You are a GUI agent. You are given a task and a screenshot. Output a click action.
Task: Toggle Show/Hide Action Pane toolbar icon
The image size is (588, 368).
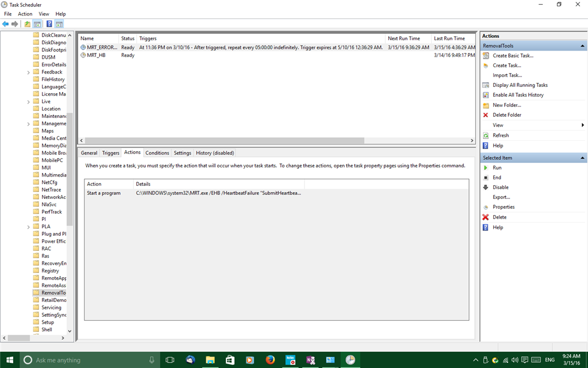click(59, 24)
